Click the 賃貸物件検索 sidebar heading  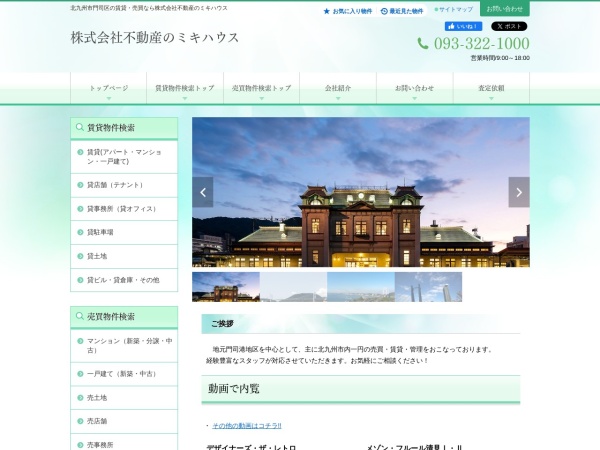point(124,128)
